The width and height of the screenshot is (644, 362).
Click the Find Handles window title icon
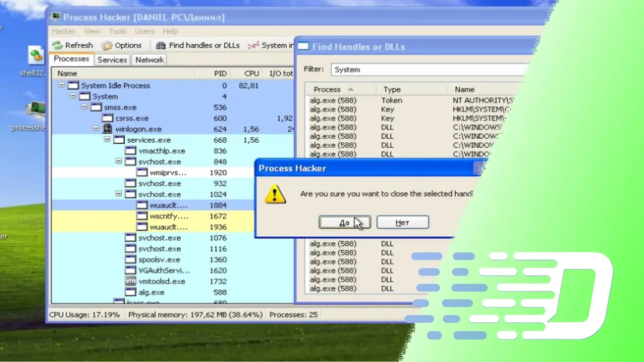pyautogui.click(x=303, y=46)
